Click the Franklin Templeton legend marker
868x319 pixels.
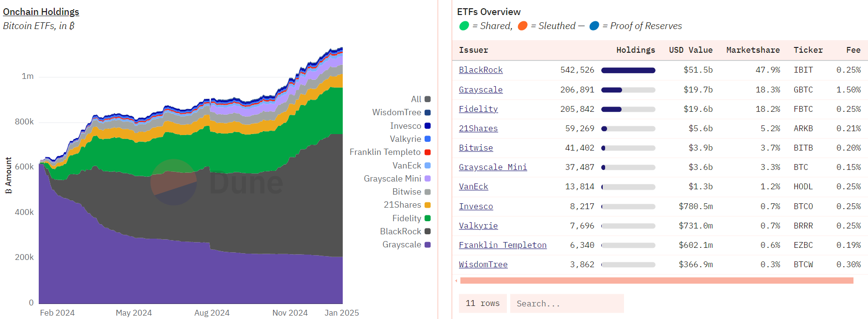pos(427,152)
